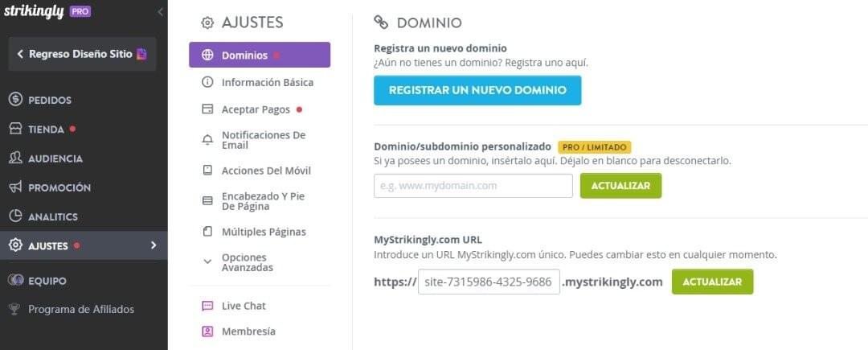Click the pages icon for Múltiples Páginas
Screen dimensions: 868x350
(x=207, y=232)
